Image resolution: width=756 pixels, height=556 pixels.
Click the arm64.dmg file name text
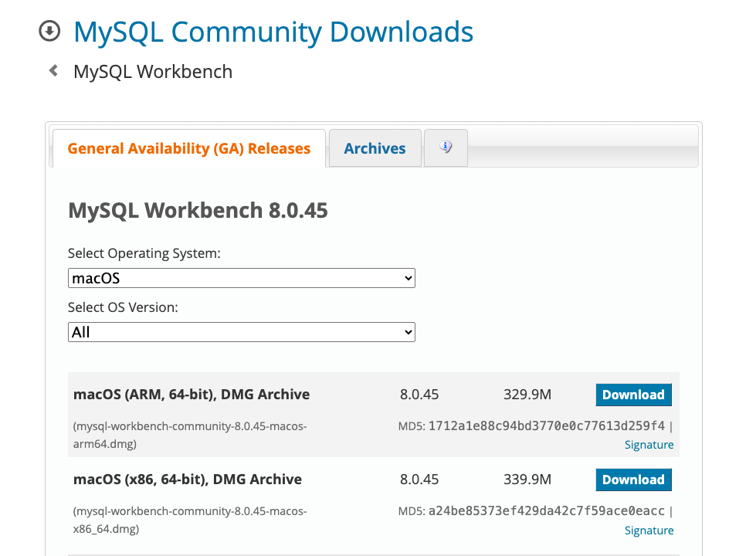[190, 435]
